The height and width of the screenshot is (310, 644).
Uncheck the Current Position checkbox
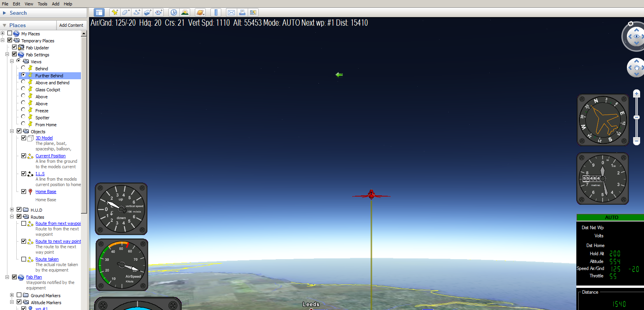pos(24,156)
